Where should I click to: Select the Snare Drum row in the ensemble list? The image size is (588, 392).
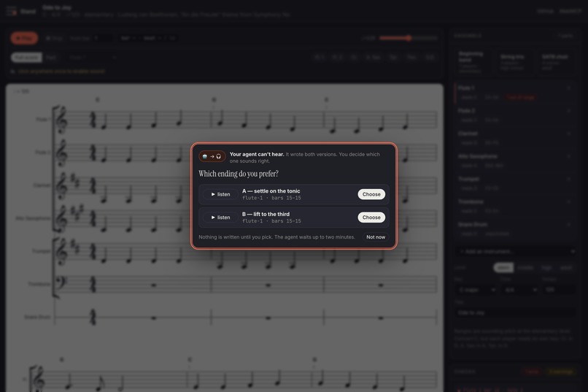click(x=514, y=228)
